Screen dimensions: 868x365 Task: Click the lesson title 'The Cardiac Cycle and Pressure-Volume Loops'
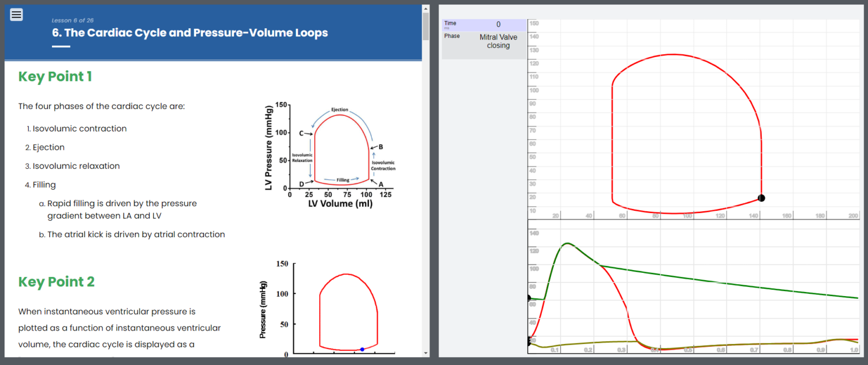pyautogui.click(x=190, y=33)
